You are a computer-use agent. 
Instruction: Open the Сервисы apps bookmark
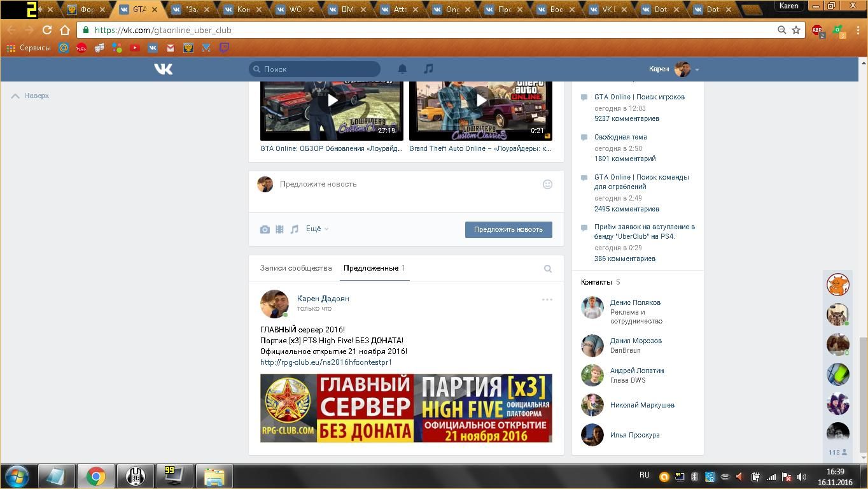point(28,48)
